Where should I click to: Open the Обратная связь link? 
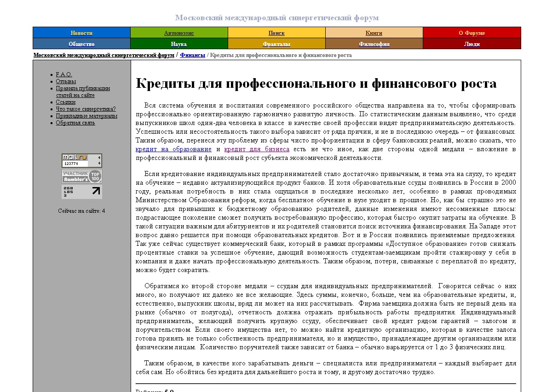(x=75, y=123)
